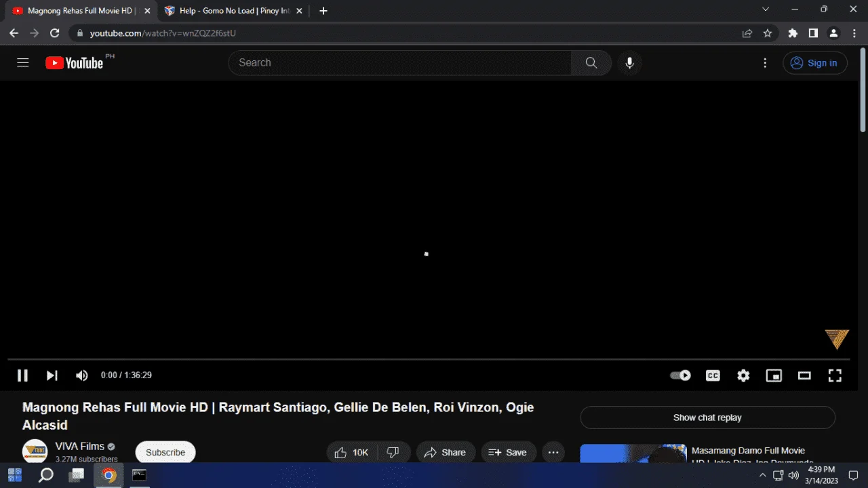868x488 pixels.
Task: Click the search magnifier button
Action: pos(591,63)
